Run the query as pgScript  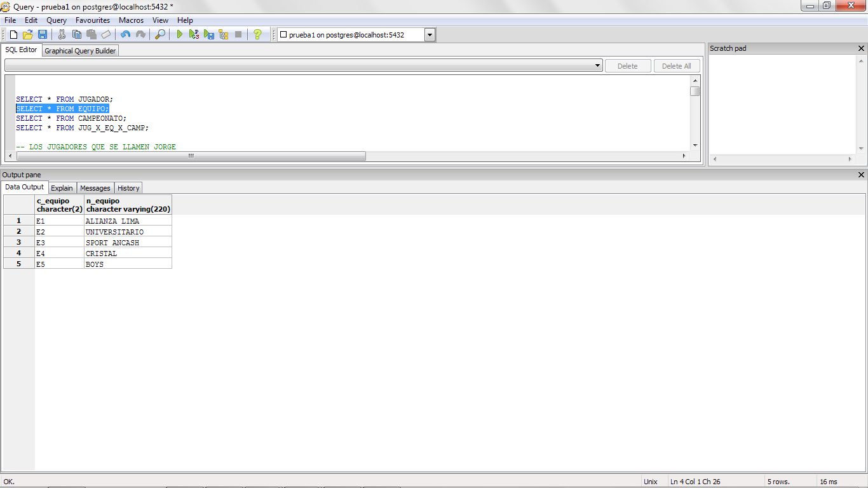coord(194,34)
